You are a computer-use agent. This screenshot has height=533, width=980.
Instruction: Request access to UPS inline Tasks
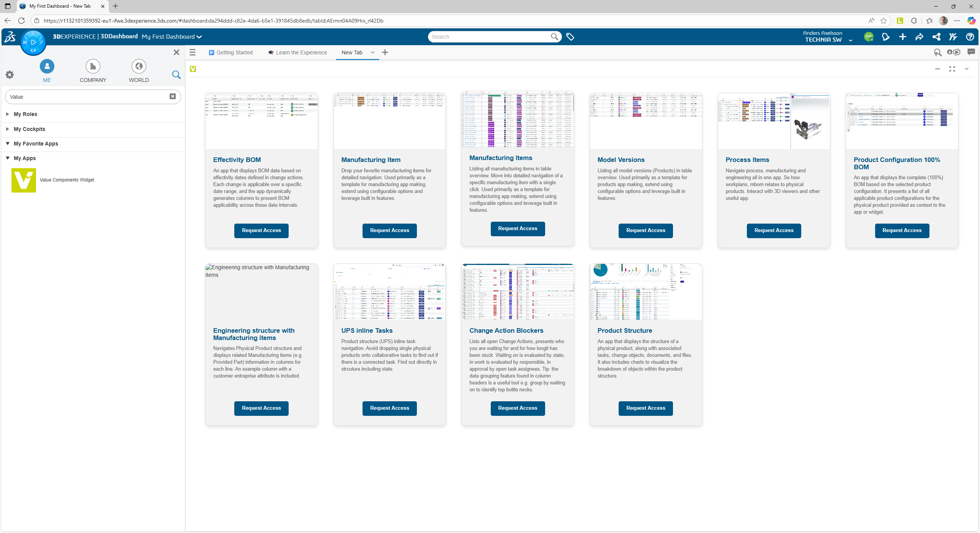pyautogui.click(x=390, y=408)
